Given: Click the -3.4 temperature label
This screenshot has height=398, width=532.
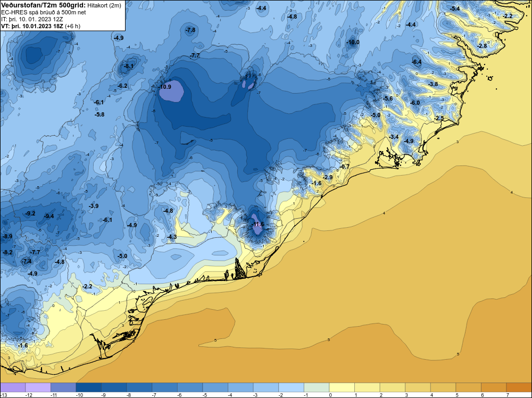Looking at the screenshot, I should pyautogui.click(x=394, y=137).
